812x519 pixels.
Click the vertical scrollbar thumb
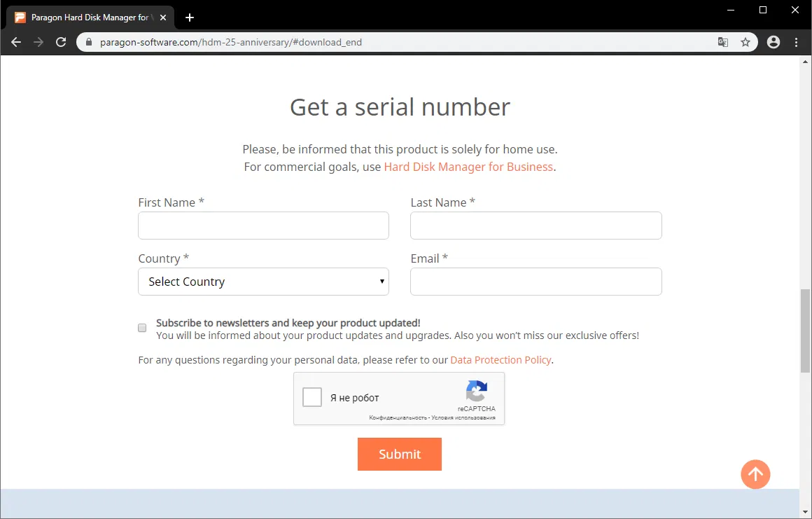click(x=805, y=331)
